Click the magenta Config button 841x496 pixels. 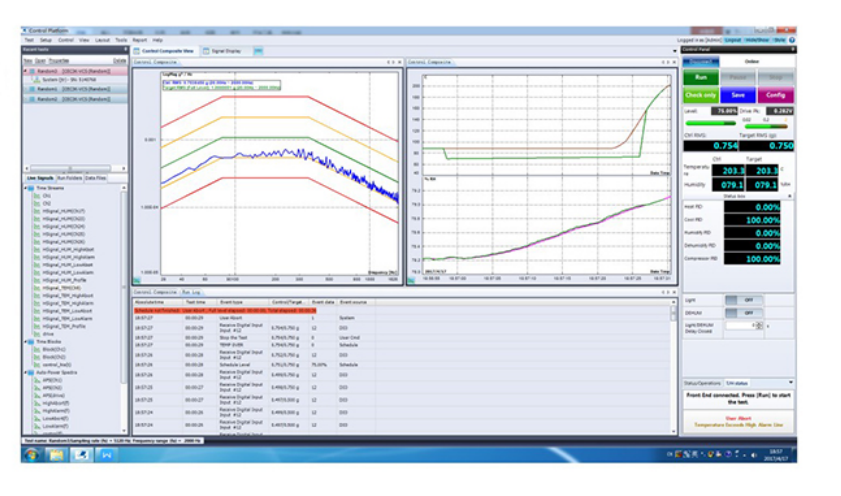pos(776,95)
